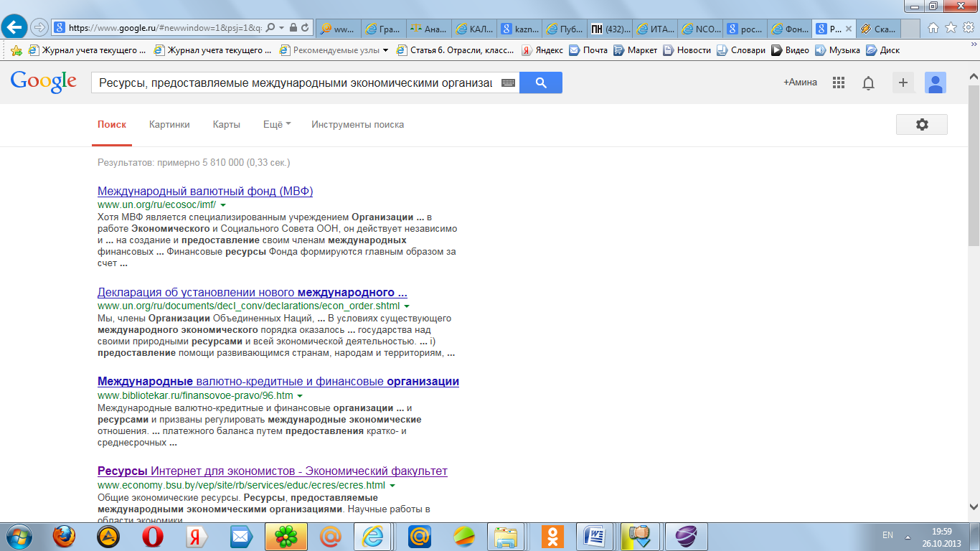Open Маркет bookmark

click(636, 50)
